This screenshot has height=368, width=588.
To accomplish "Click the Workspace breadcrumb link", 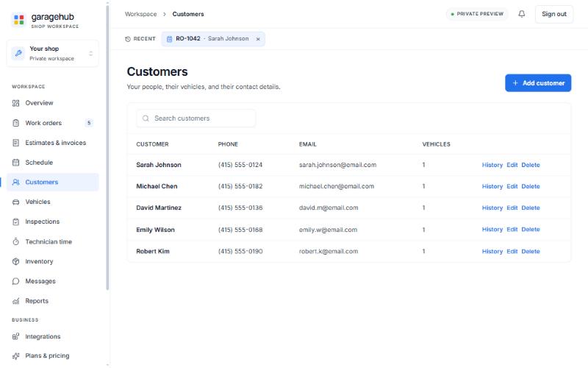I will tap(140, 14).
